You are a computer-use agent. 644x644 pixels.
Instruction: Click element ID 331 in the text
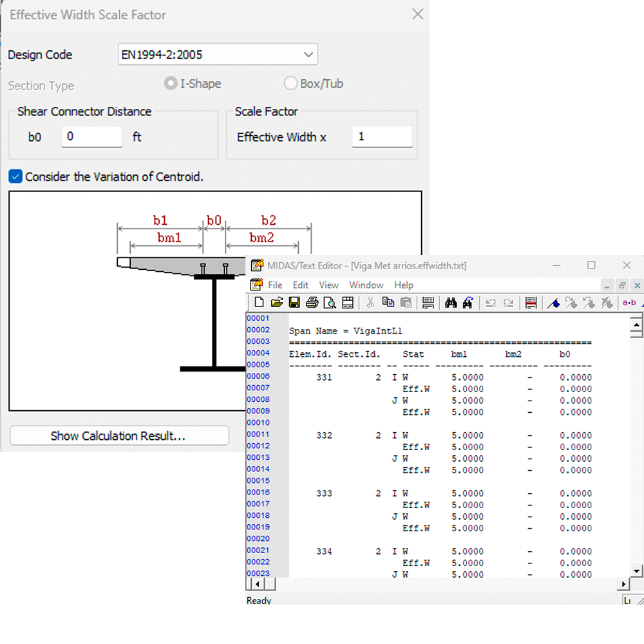pos(324,377)
